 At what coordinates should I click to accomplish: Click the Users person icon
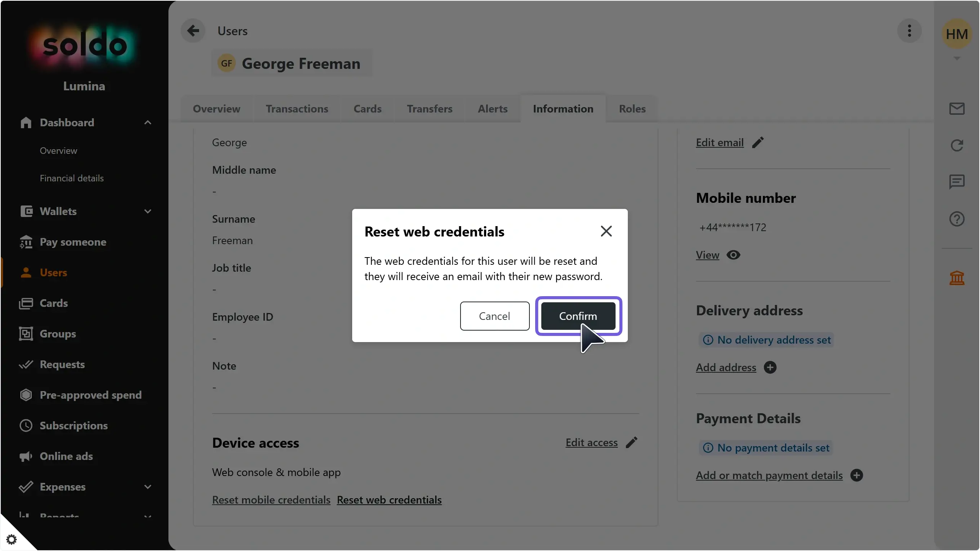click(x=26, y=272)
